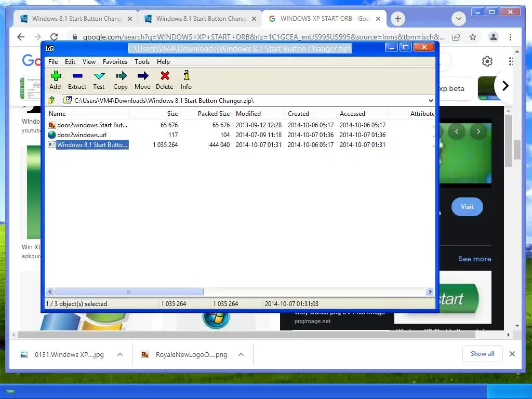This screenshot has width=532, height=399.
Task: Sort by the Created column header
Action: tap(311, 114)
